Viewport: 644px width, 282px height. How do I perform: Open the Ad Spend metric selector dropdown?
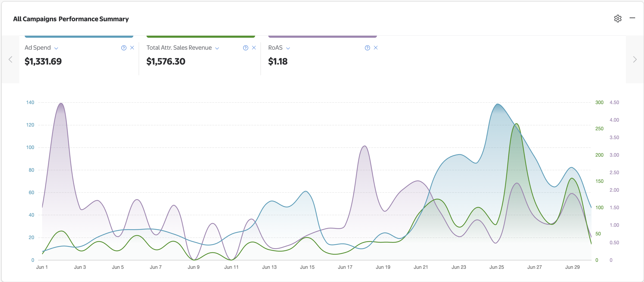pyautogui.click(x=56, y=48)
